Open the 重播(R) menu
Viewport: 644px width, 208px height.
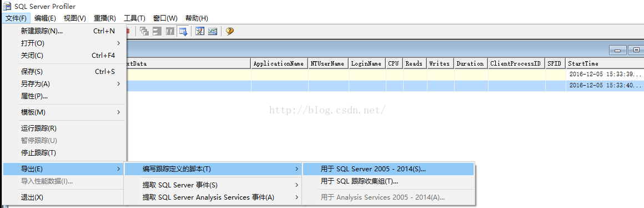105,18
